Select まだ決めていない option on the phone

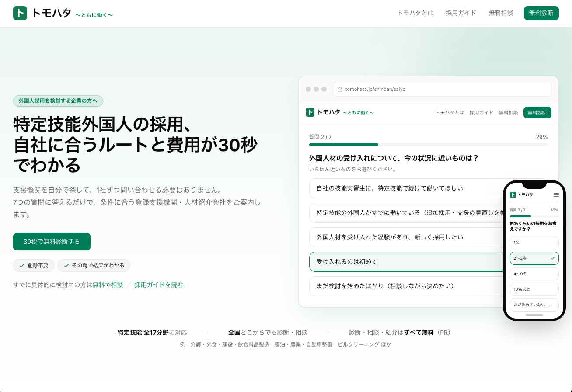click(534, 305)
